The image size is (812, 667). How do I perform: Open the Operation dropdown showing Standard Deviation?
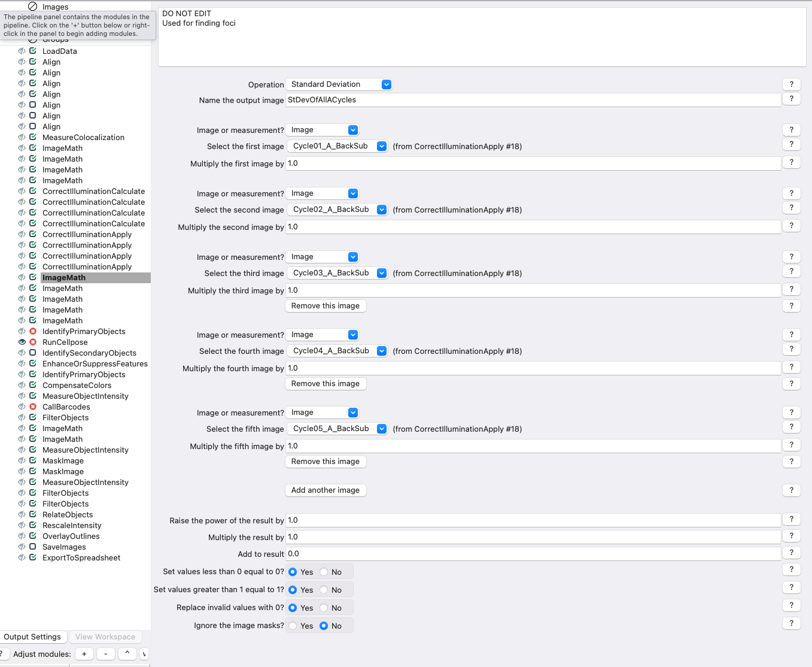tap(338, 84)
